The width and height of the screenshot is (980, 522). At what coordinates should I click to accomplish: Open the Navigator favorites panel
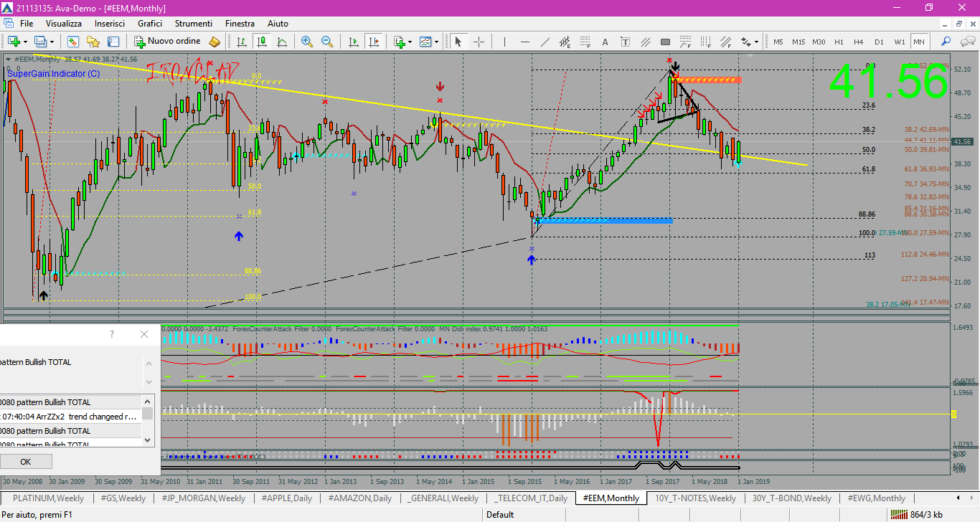[93, 42]
